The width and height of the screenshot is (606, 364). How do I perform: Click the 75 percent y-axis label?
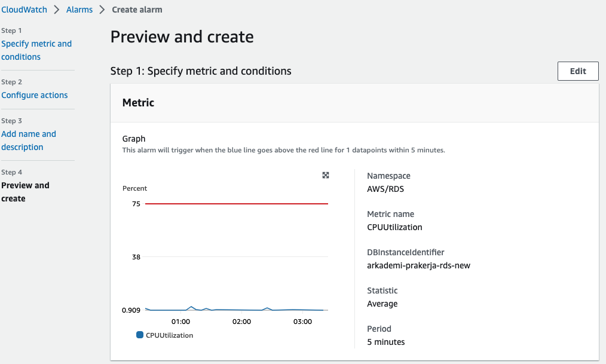click(x=136, y=204)
